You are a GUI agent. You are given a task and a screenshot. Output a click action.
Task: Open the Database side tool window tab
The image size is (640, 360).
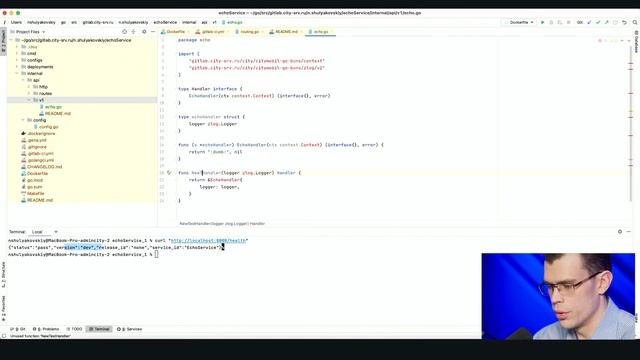[636, 41]
